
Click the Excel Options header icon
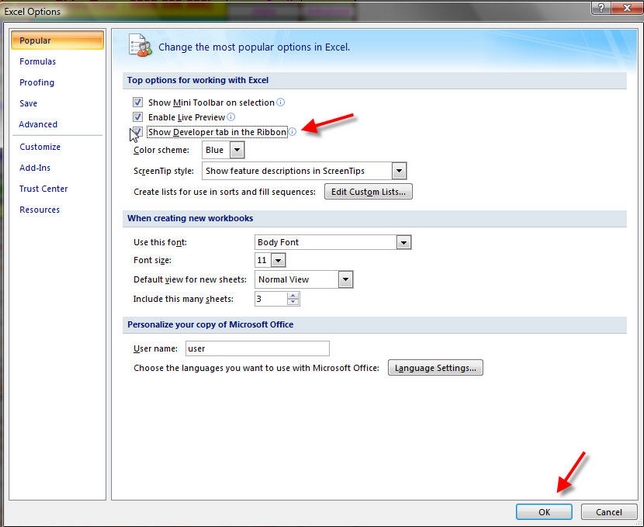click(x=141, y=46)
